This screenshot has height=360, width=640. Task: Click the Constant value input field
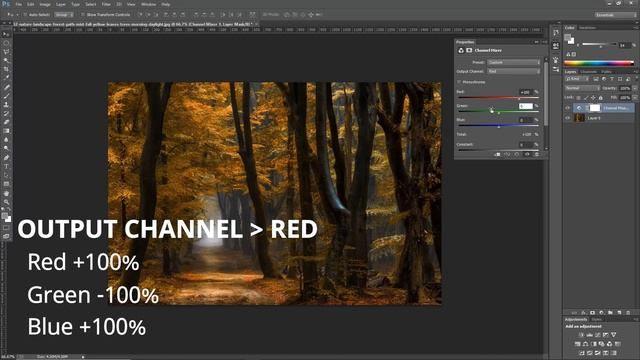pyautogui.click(x=526, y=145)
